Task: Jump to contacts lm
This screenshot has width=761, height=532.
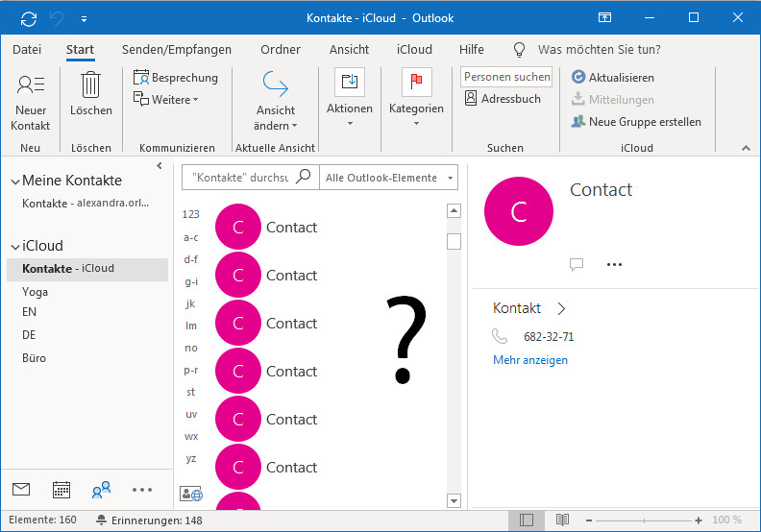Action: 191,326
